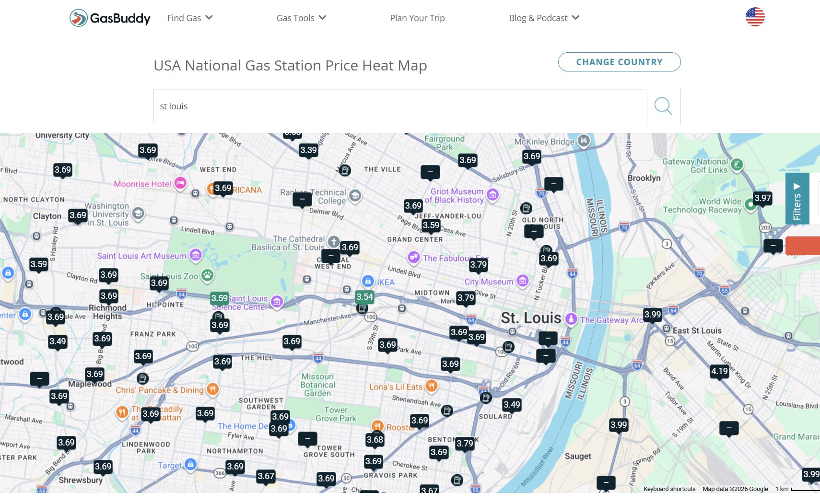Click the 'Clayton' town label
Image resolution: width=820 pixels, height=504 pixels.
point(47,216)
